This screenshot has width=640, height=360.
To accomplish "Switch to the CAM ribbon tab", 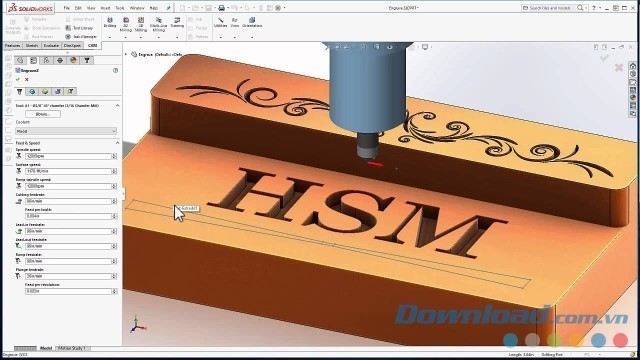I will (x=93, y=46).
